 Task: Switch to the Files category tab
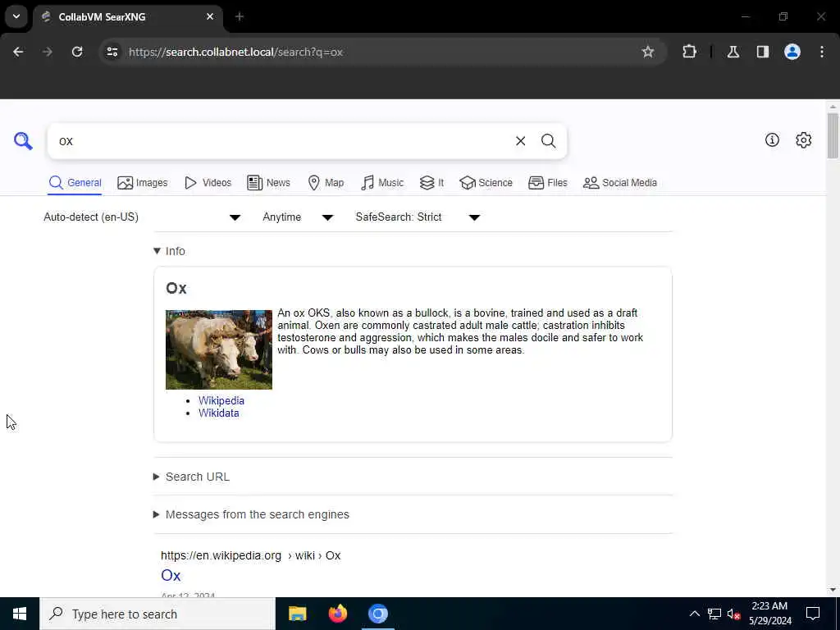pos(547,183)
